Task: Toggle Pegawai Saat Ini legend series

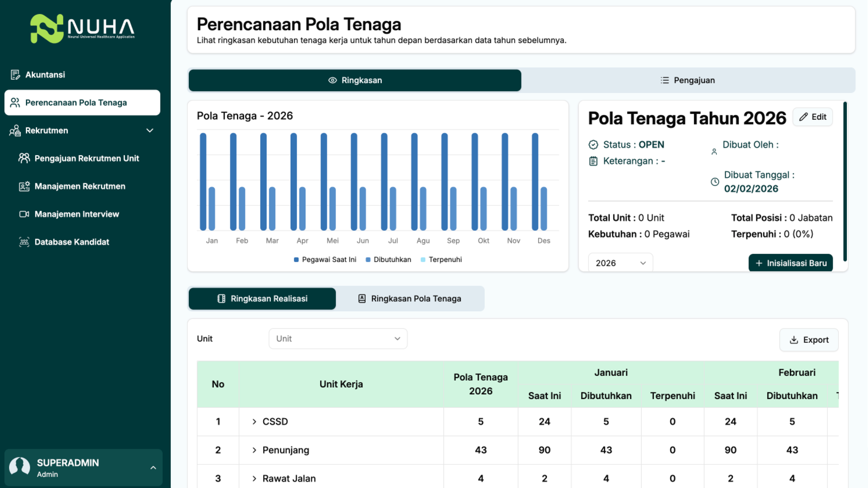Action: tap(325, 260)
